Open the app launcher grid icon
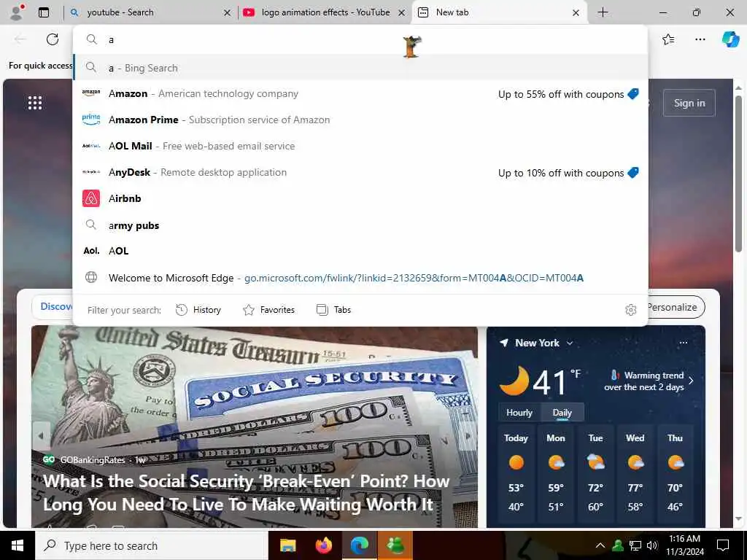Screen dimensions: 747x560 [x=35, y=102]
